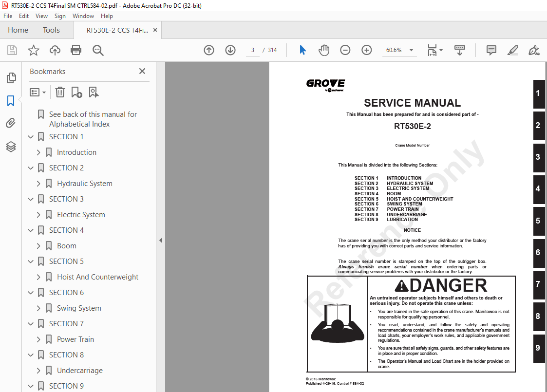Open the File menu

(x=8, y=16)
